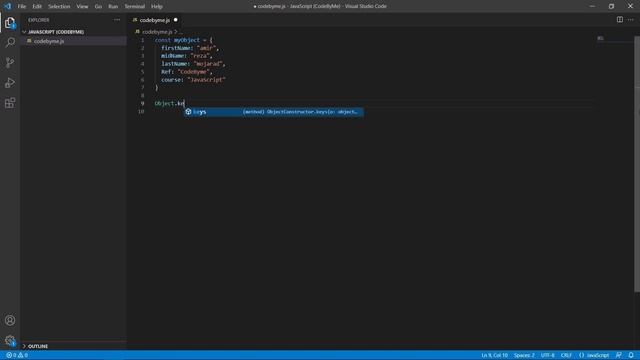The image size is (640, 360).
Task: Open the Source Control view
Action: click(10, 62)
